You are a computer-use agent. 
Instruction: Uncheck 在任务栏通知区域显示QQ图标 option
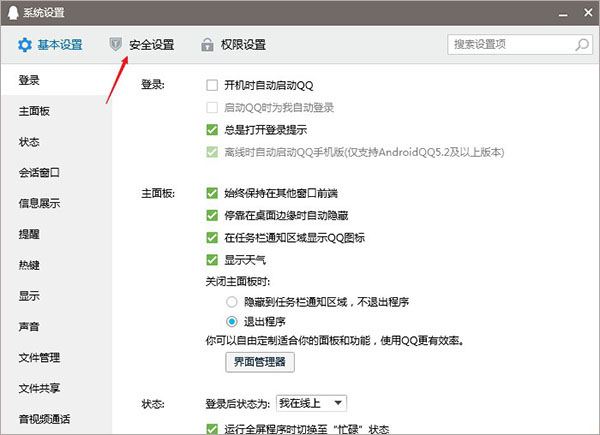click(x=211, y=237)
